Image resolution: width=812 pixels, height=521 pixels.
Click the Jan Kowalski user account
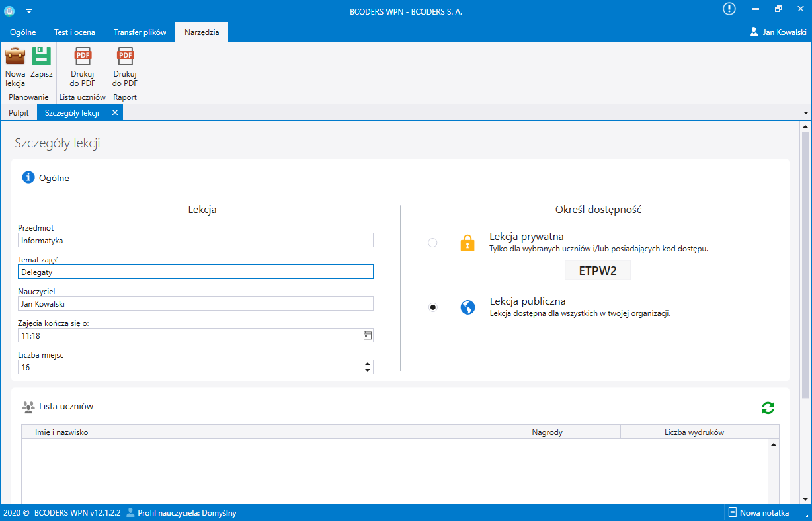[778, 32]
